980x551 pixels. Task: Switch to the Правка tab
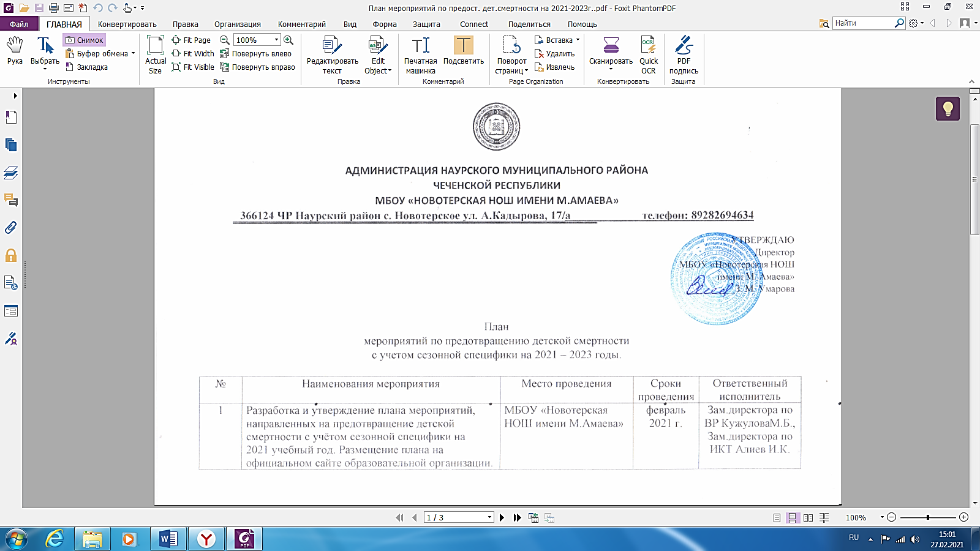tap(185, 24)
